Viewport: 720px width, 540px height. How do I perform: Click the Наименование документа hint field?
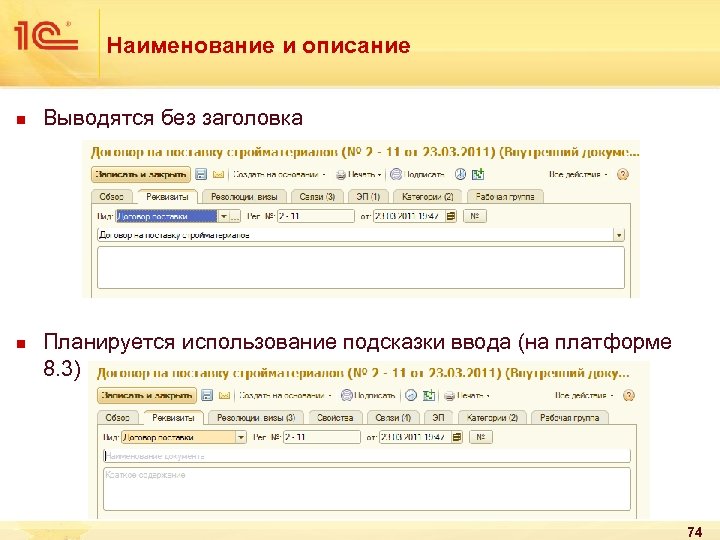pos(367,456)
